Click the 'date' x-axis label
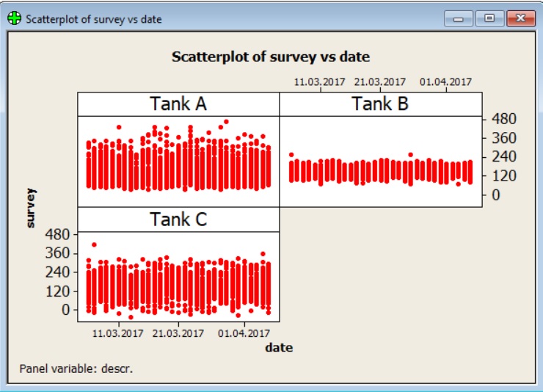 279,347
